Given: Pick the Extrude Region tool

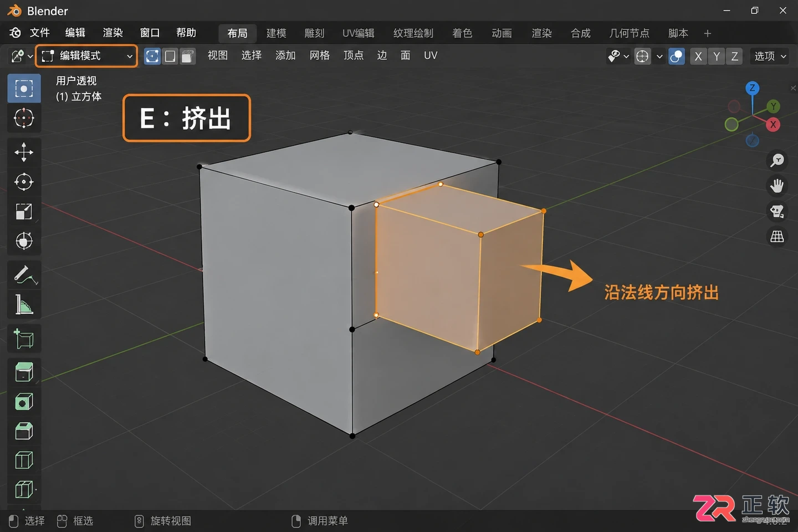Looking at the screenshot, I should 24,372.
